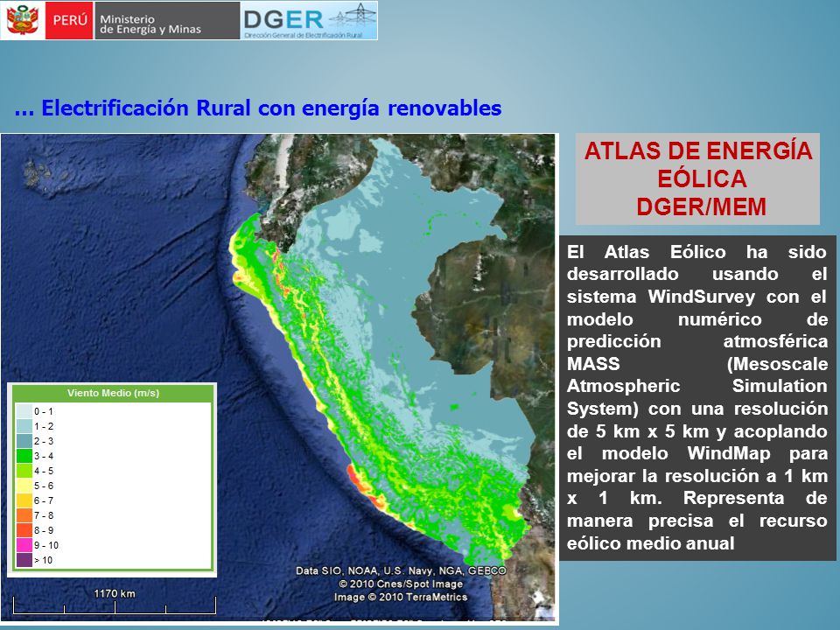Click the 6 - 7 yellow swatch

24,500
